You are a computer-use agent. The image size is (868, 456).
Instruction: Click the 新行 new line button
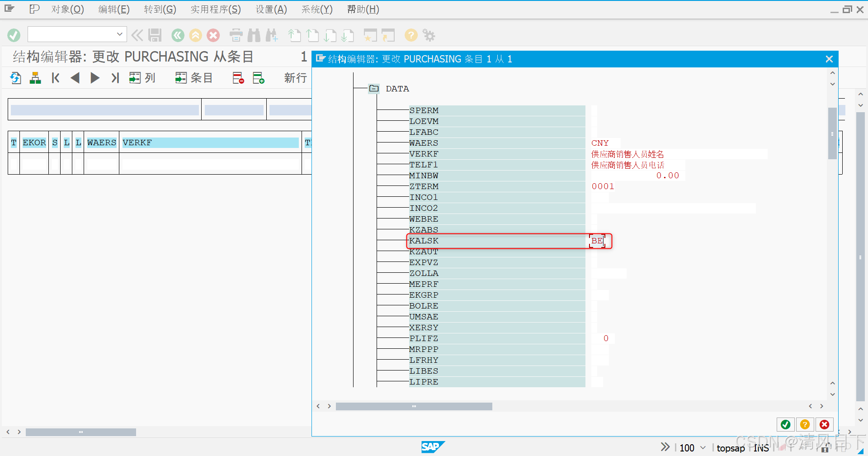point(295,78)
